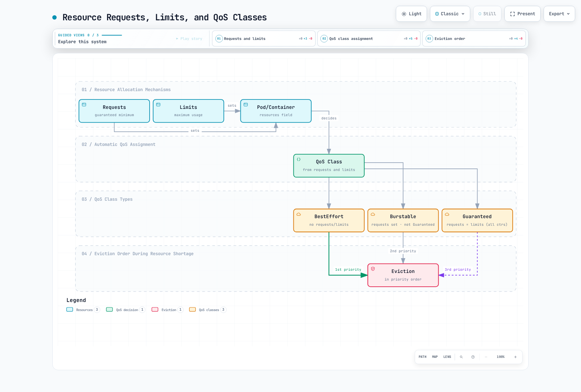Click the cloud icon on Burstable node
The width and height of the screenshot is (581, 392).
(x=373, y=214)
